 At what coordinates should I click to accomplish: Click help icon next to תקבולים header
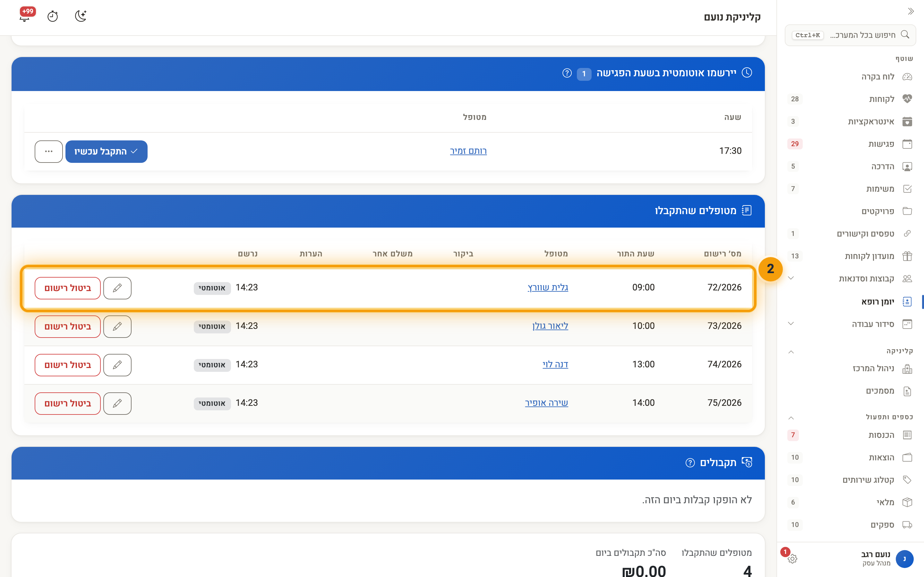point(690,463)
